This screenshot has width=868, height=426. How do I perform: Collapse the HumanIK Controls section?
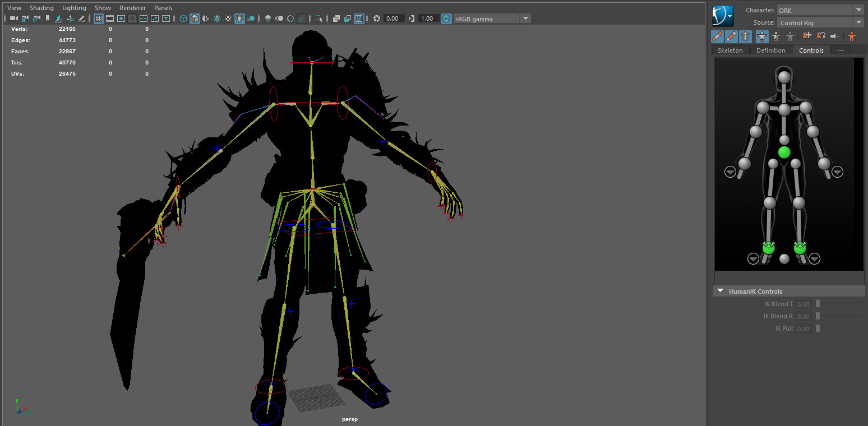[721, 291]
